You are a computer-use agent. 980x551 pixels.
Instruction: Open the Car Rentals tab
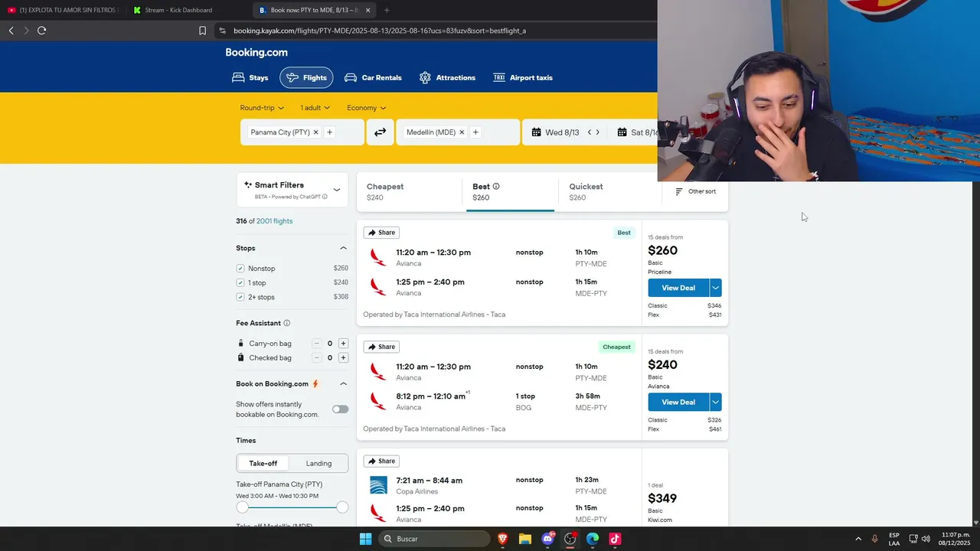click(373, 77)
